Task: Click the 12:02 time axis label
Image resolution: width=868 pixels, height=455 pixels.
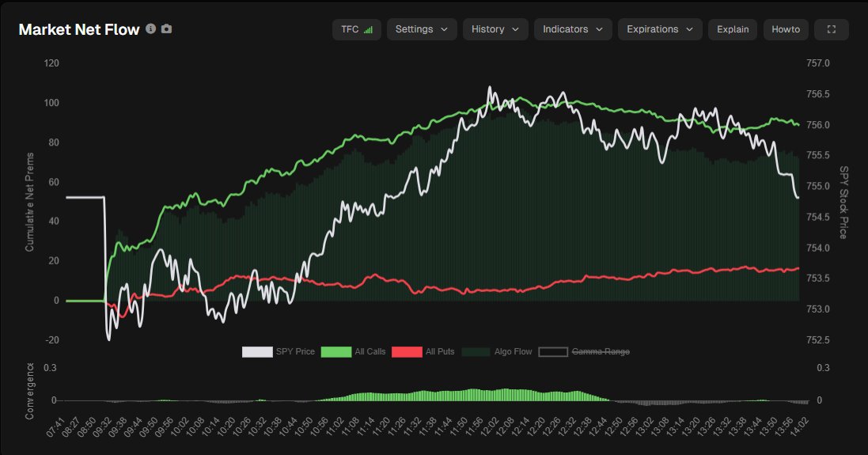Action: tap(489, 426)
